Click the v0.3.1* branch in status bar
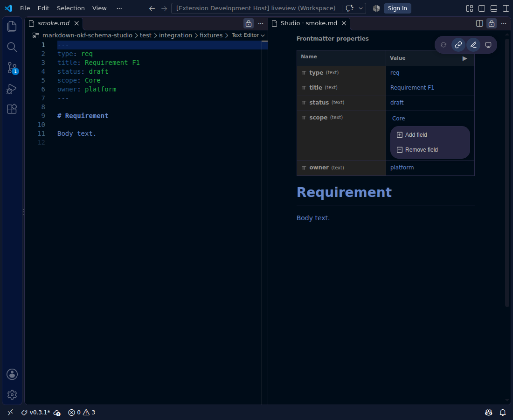Viewport: 513px width, 420px height. 35,412
